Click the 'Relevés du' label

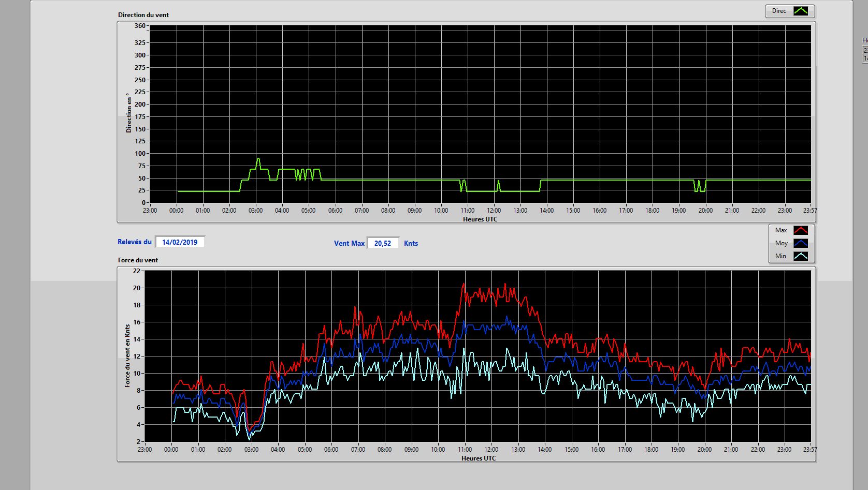point(135,242)
